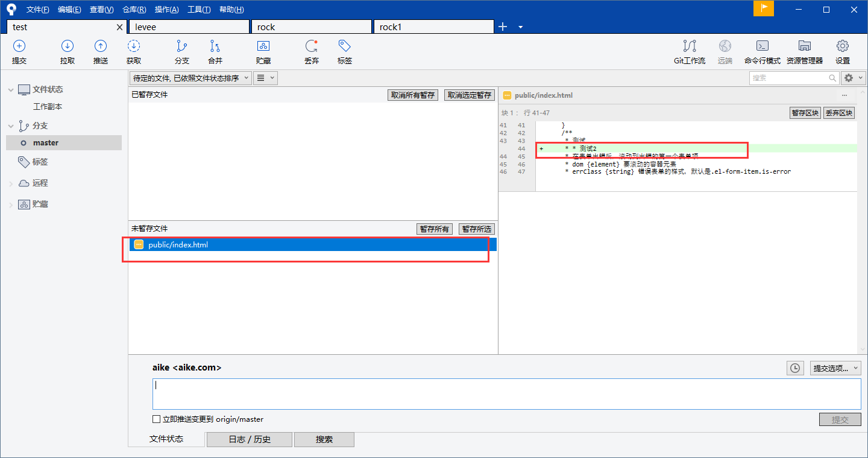Click the three-dot menu for public/index.html diff

pos(844,95)
